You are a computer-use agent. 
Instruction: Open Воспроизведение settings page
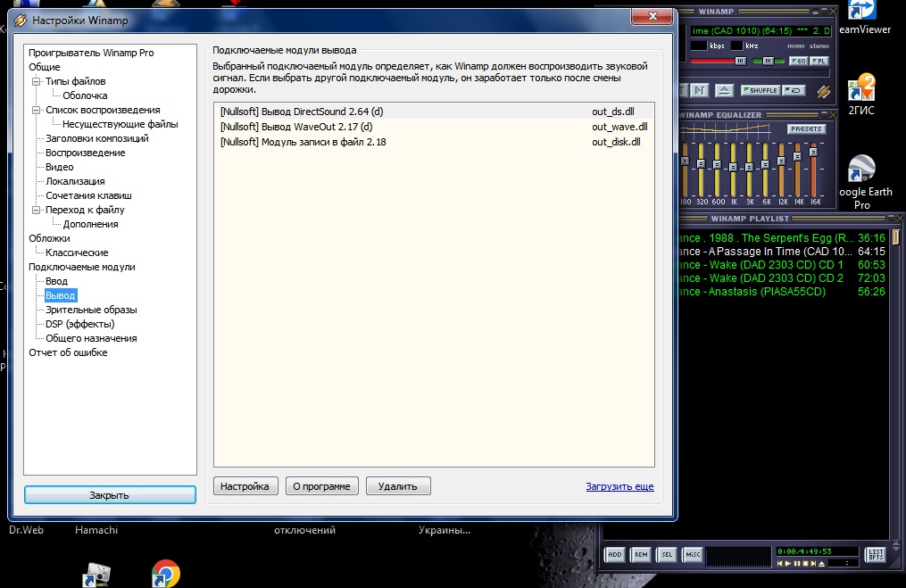(x=86, y=153)
